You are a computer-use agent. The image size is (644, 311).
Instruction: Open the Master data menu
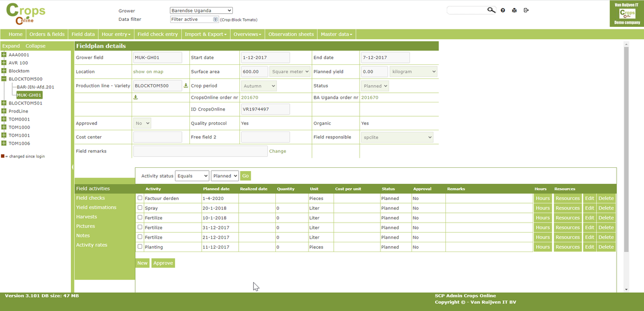336,34
